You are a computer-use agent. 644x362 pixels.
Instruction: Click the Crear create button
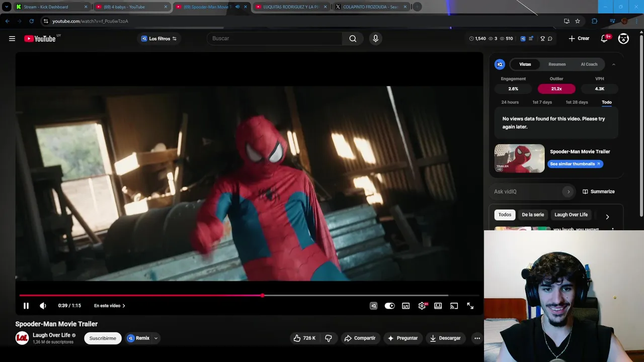(579, 39)
